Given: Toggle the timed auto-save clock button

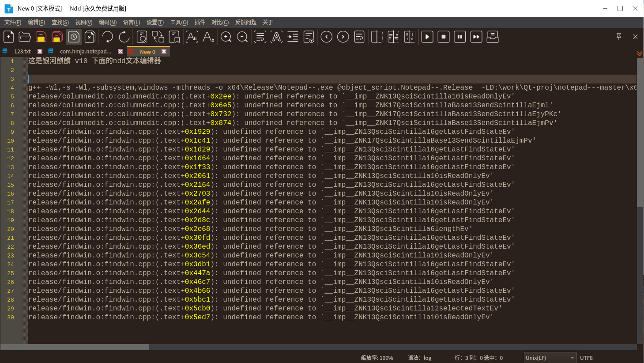Looking at the screenshot, I should [74, 37].
